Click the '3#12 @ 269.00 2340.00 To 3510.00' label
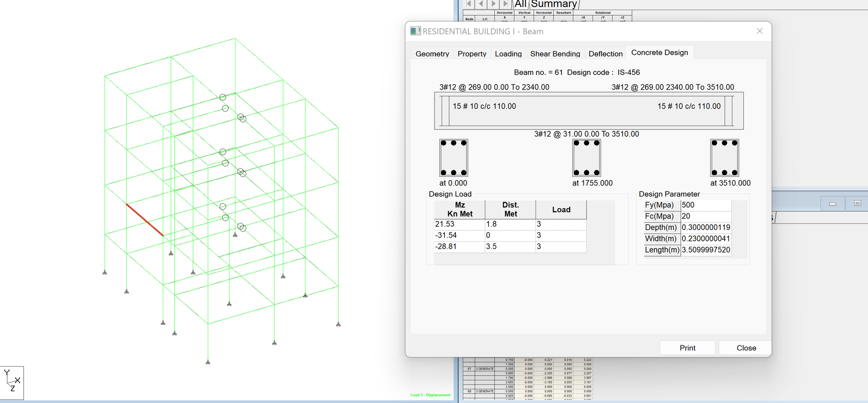This screenshot has width=868, height=403. coord(673,87)
